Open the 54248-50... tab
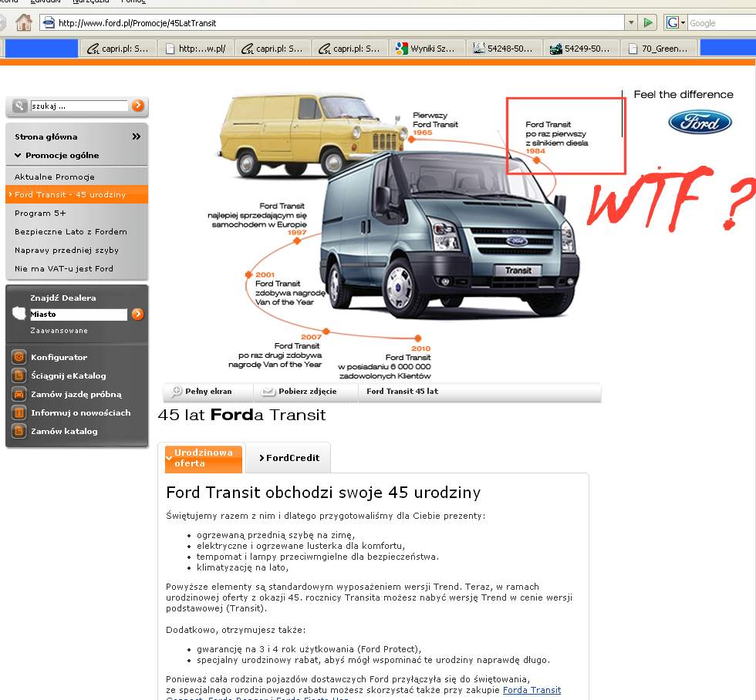Screen dimensions: 756x700 (504, 48)
